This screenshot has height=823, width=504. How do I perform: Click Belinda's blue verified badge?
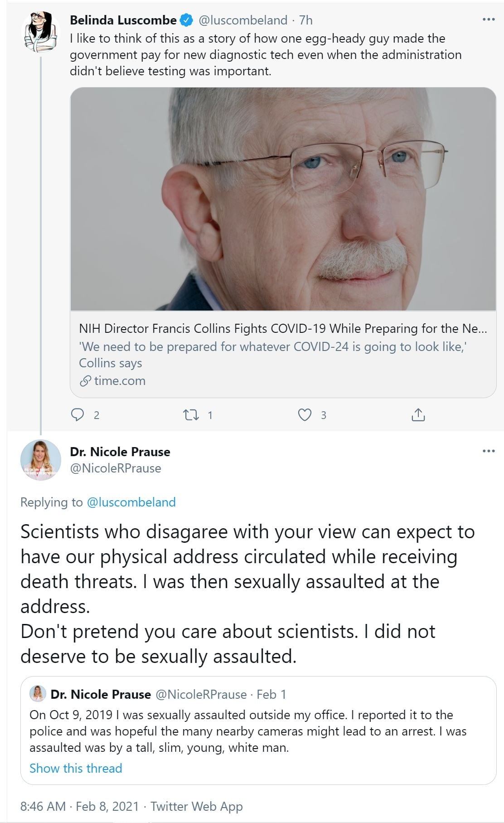click(x=186, y=20)
